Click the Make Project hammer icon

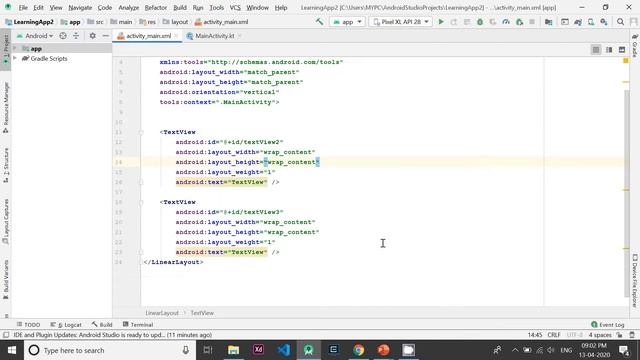pos(319,22)
